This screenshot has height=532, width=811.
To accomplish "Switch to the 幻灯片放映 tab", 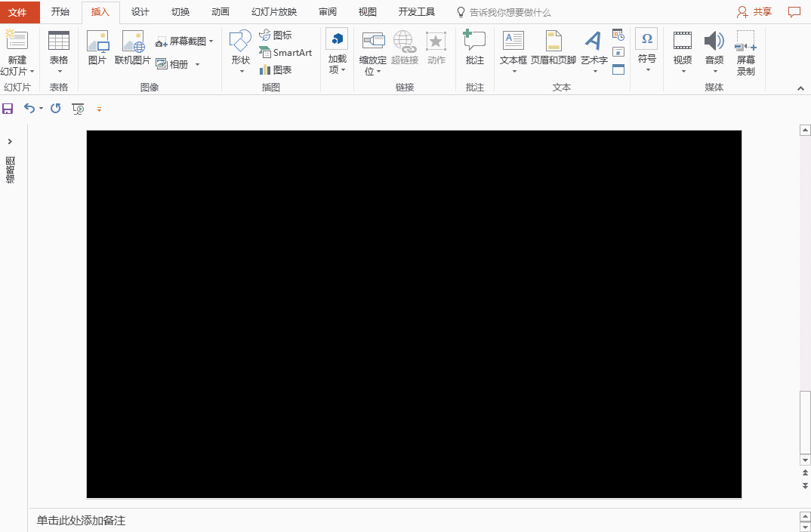I will point(274,12).
